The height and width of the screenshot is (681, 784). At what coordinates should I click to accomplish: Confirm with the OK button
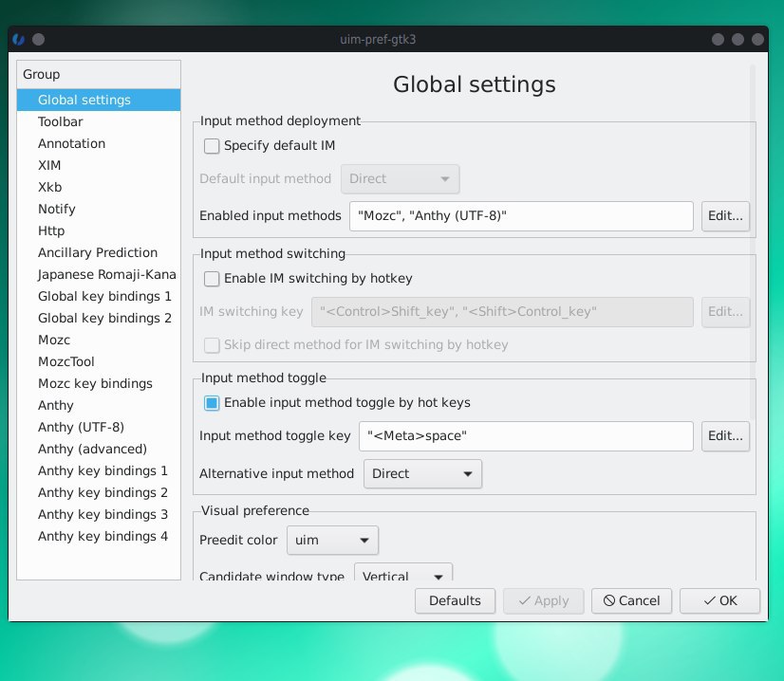tap(719, 600)
